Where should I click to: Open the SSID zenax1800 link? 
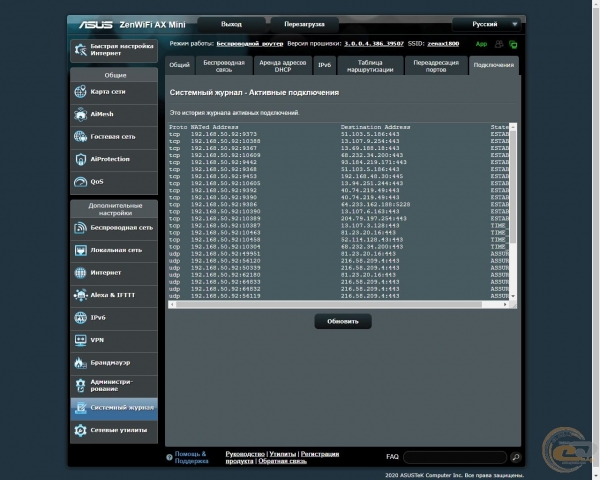click(443, 44)
